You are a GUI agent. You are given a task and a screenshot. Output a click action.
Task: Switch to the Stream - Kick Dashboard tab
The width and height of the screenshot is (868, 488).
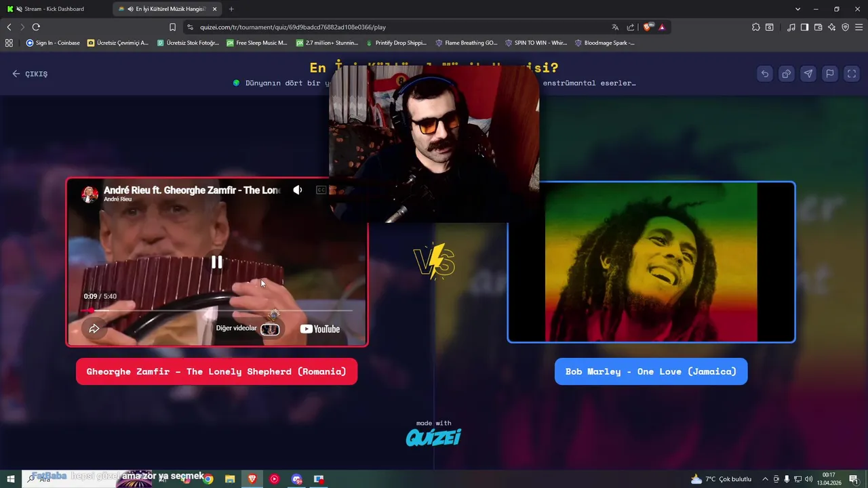click(x=56, y=9)
